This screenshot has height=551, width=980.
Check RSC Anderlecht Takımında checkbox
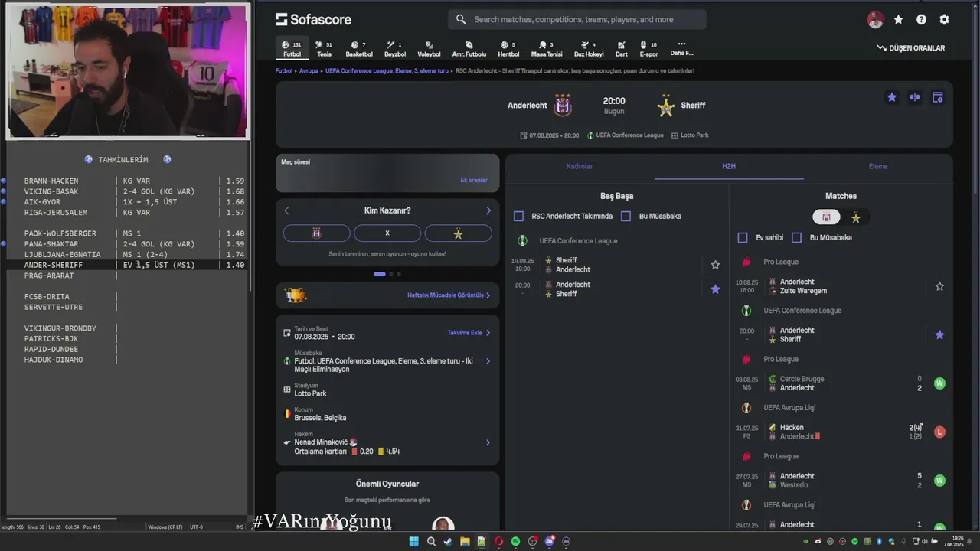(518, 217)
